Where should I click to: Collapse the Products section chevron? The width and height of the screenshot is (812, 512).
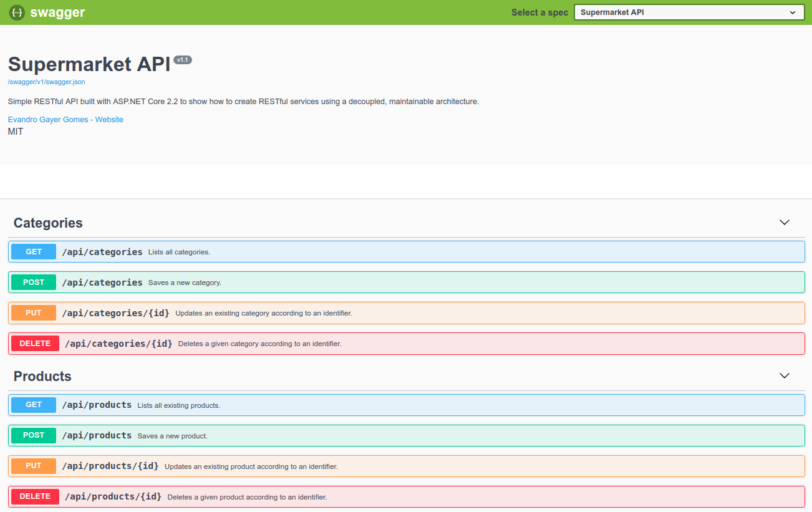pyautogui.click(x=785, y=376)
